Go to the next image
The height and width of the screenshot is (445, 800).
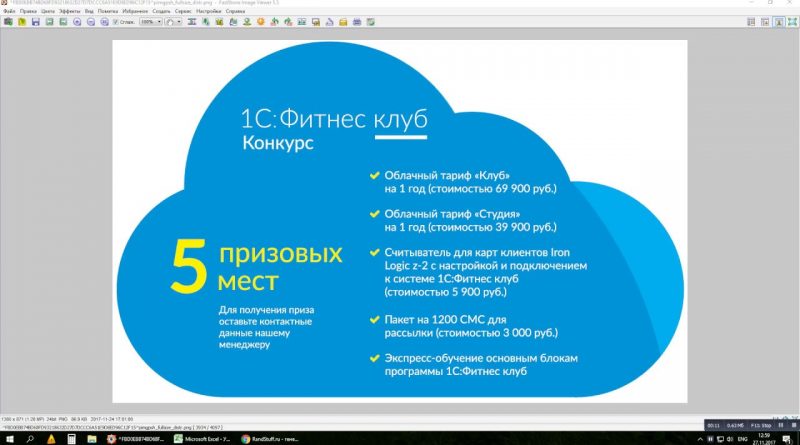click(63, 22)
